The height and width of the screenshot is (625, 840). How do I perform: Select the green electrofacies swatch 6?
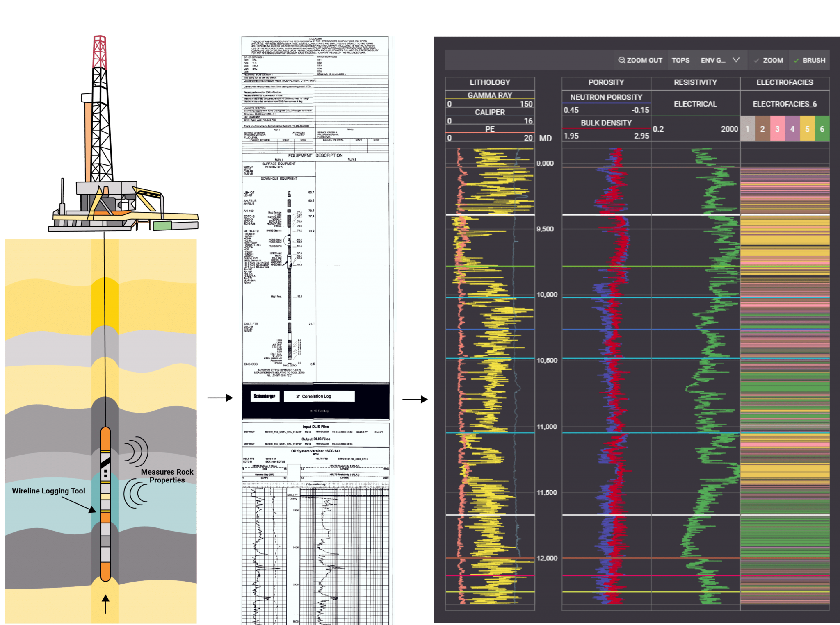823,128
